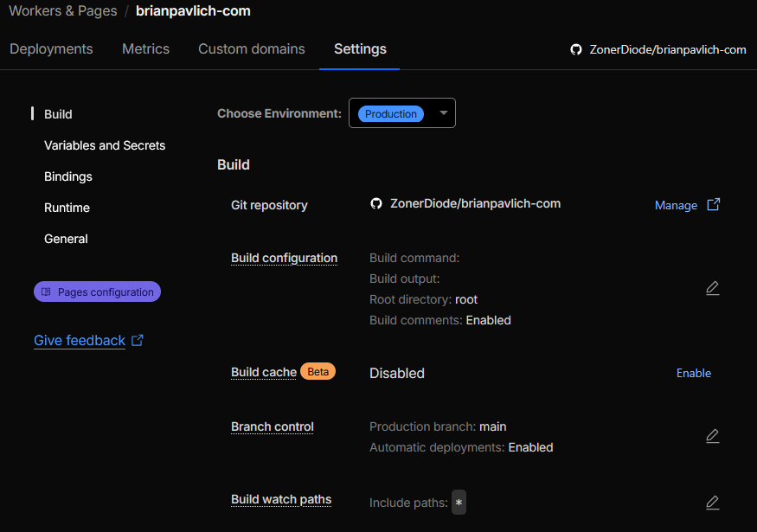This screenshot has width=757, height=532.
Task: Click the window icon inside the Pages configuration pill
Action: tap(46, 292)
